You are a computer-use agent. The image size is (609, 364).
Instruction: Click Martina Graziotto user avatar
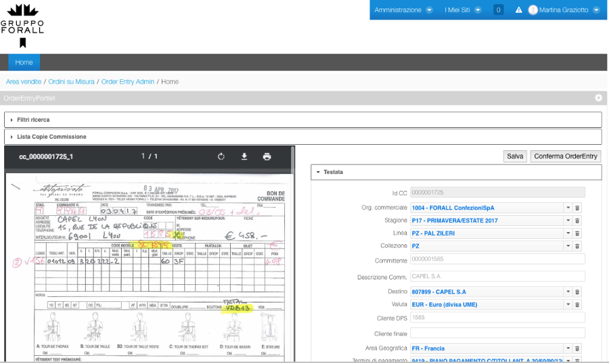click(533, 10)
